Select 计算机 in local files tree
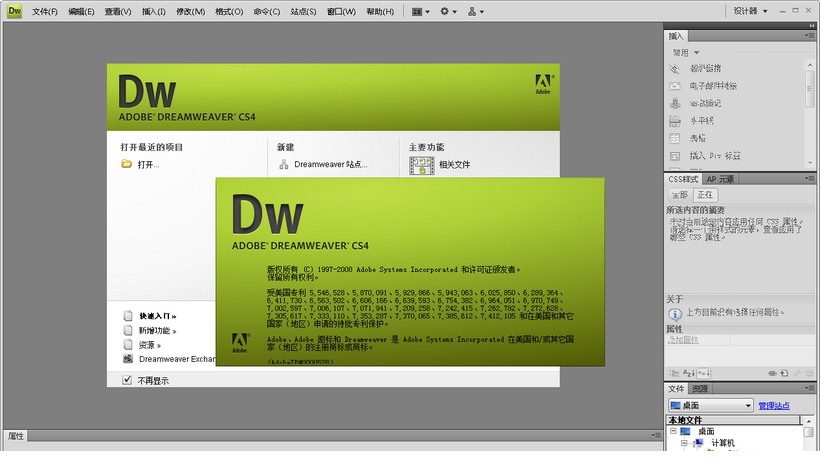Viewport: 820px width, 469px height. coord(723,443)
